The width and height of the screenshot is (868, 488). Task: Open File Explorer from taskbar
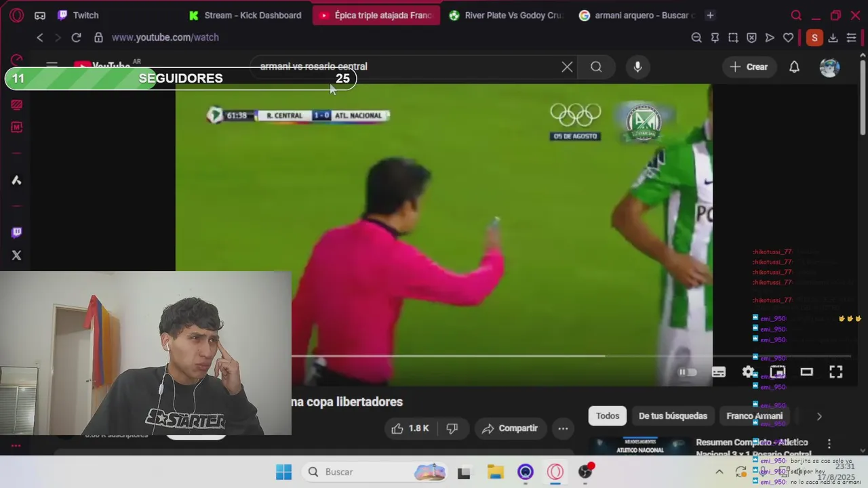(495, 472)
